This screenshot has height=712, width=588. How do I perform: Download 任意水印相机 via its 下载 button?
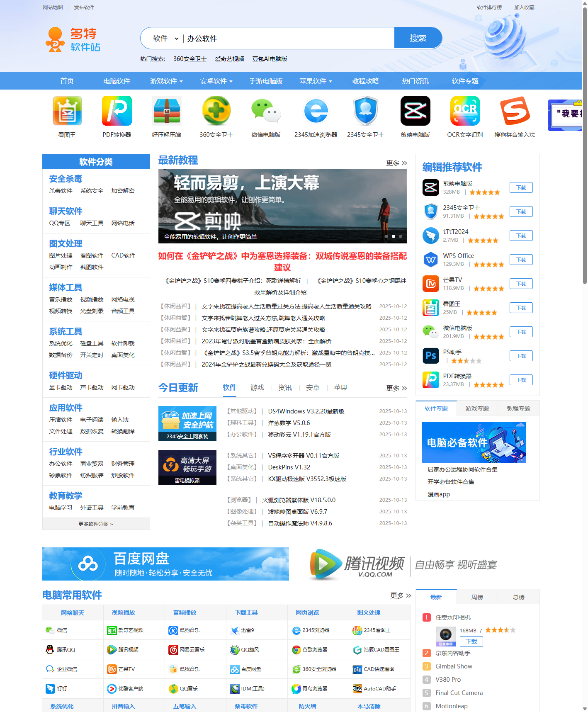[471, 641]
